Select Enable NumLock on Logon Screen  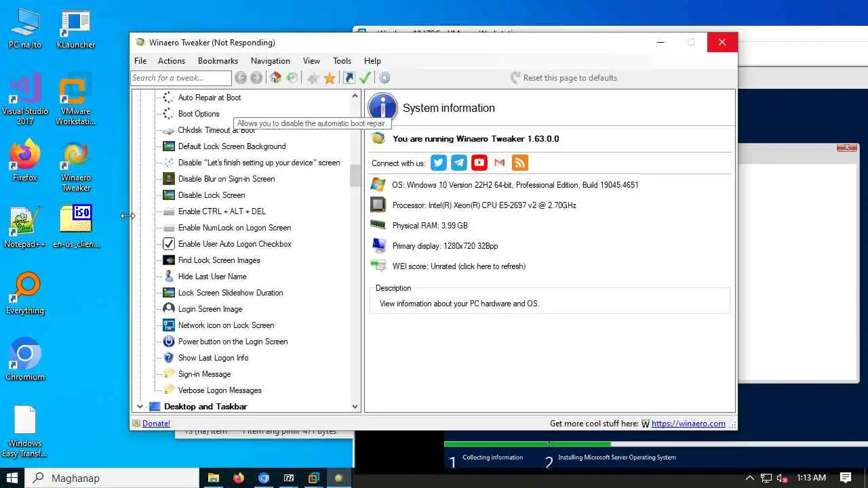click(235, 228)
